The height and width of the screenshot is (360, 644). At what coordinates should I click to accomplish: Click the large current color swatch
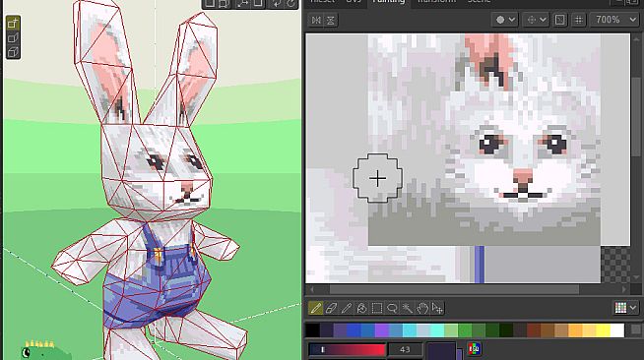441,351
